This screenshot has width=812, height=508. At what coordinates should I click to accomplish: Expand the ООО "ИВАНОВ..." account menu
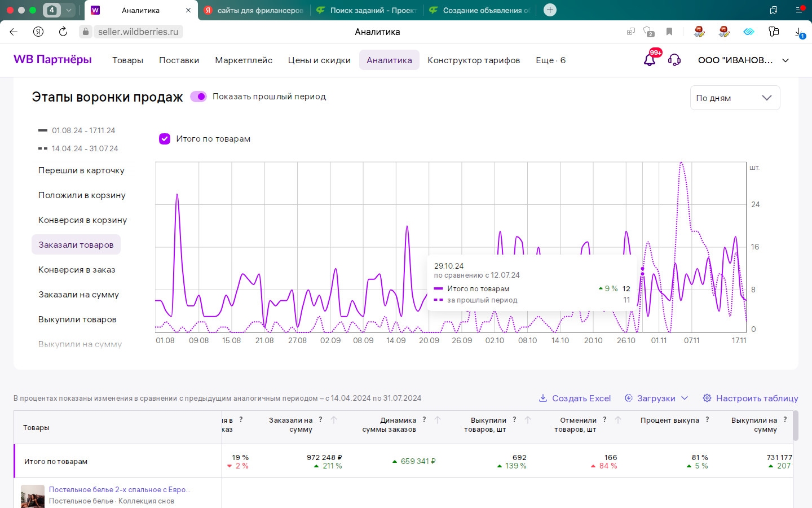pyautogui.click(x=743, y=60)
